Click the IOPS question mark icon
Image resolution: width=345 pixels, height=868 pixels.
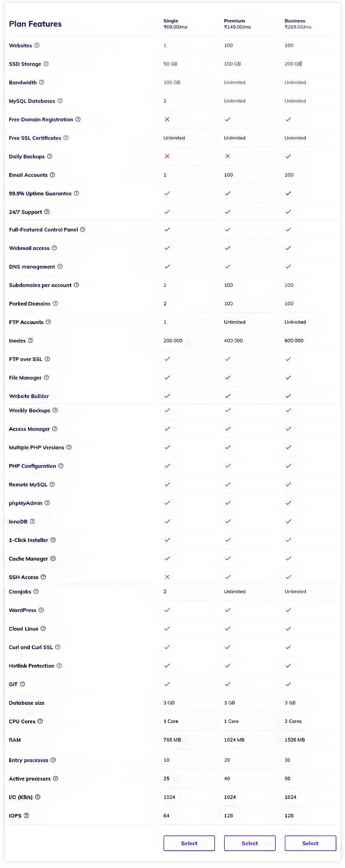coord(27,816)
